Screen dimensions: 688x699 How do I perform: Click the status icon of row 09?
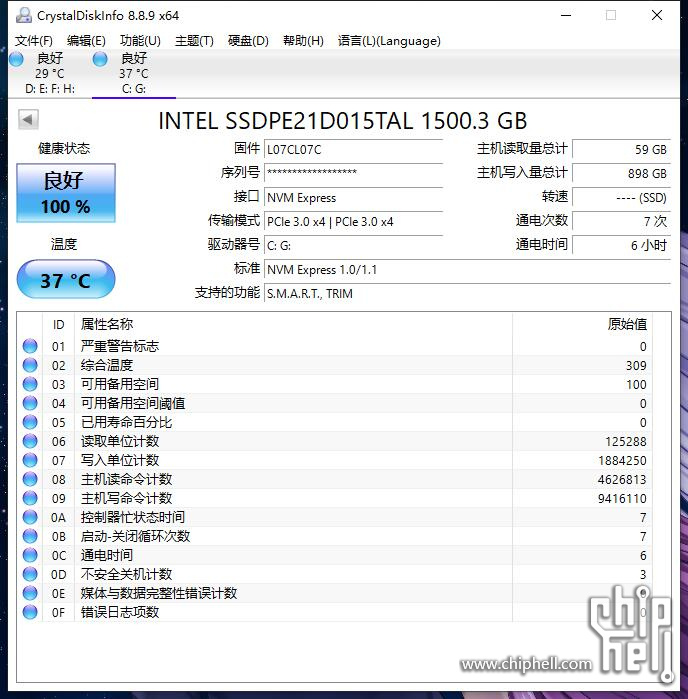point(30,498)
